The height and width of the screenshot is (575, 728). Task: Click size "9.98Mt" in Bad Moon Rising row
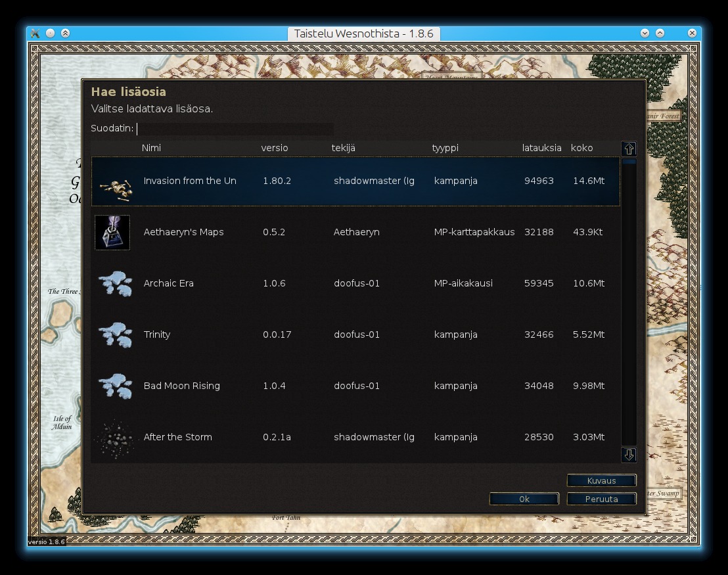(589, 386)
